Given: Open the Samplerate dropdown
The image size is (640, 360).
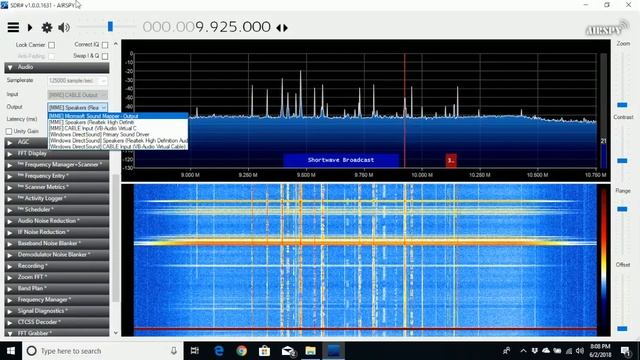Looking at the screenshot, I should [78, 81].
